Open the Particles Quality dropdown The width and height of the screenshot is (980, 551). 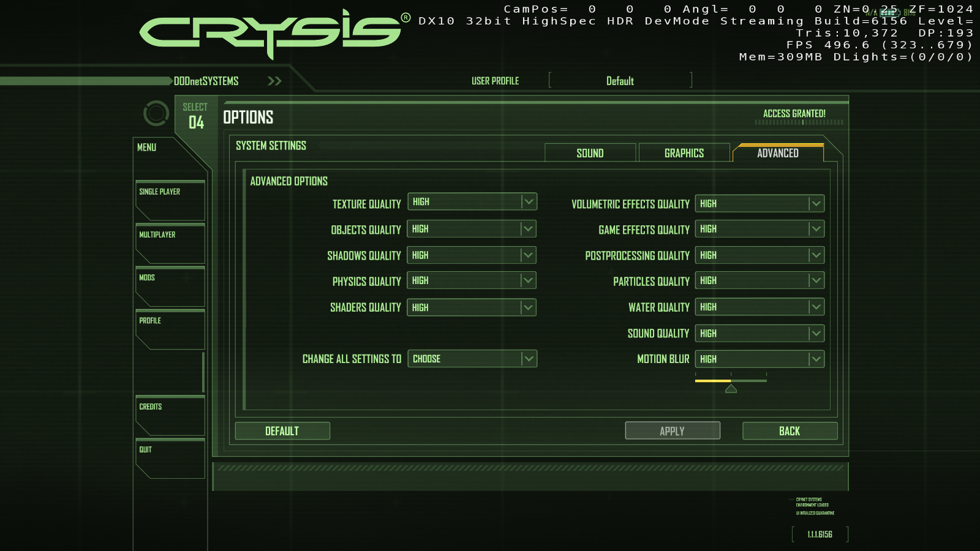[x=759, y=280]
